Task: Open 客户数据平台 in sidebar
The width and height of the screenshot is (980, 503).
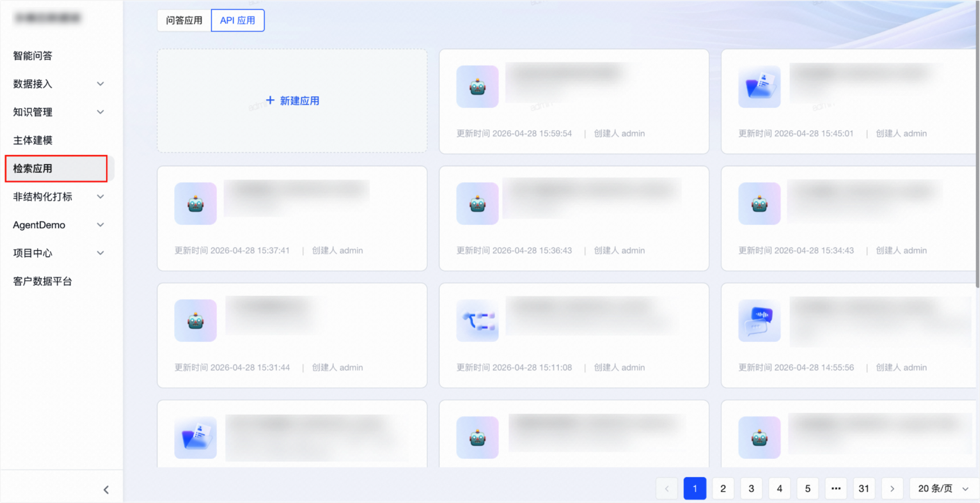Action: pyautogui.click(x=42, y=281)
